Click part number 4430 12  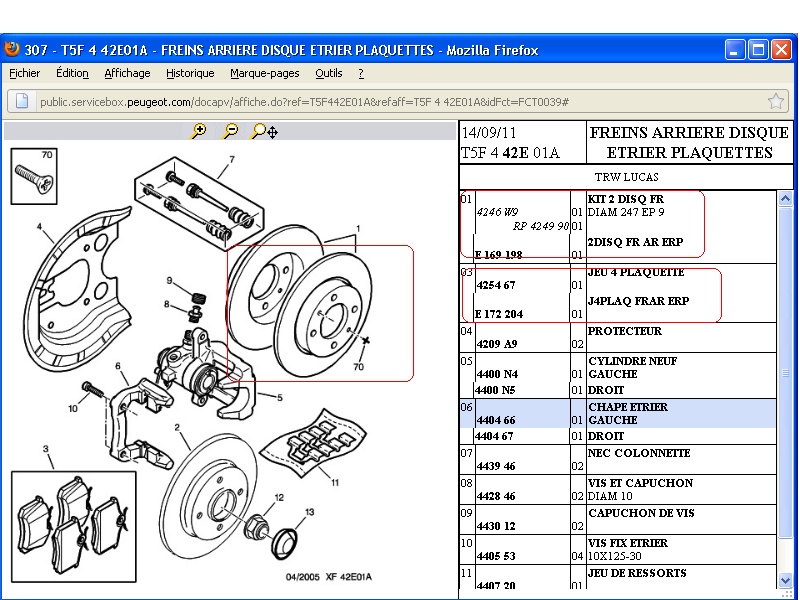pyautogui.click(x=495, y=526)
